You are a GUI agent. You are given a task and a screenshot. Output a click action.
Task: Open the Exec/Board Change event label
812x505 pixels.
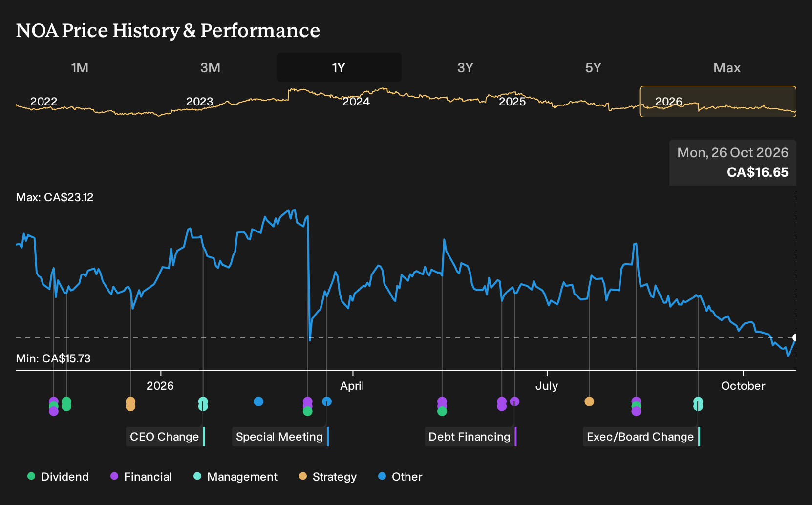[641, 437]
